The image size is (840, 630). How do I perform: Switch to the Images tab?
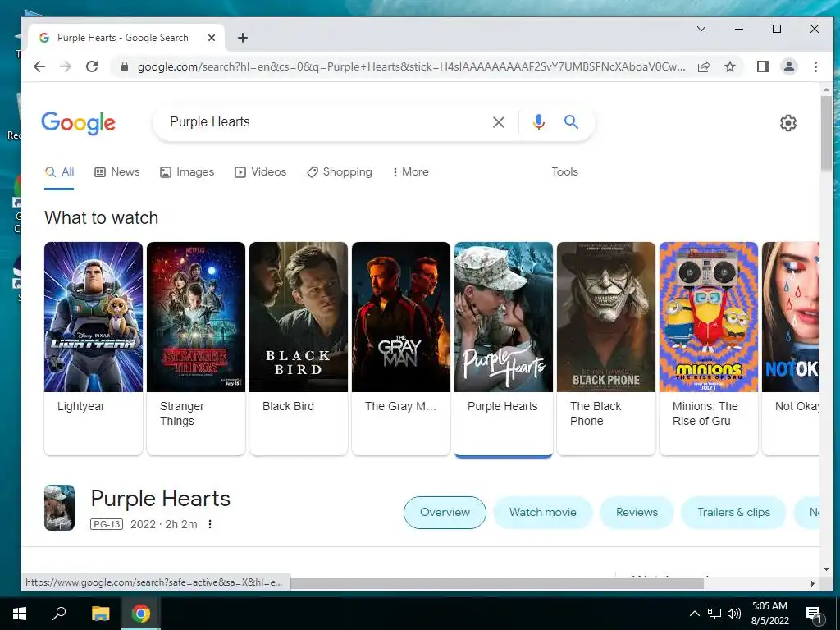pos(187,172)
